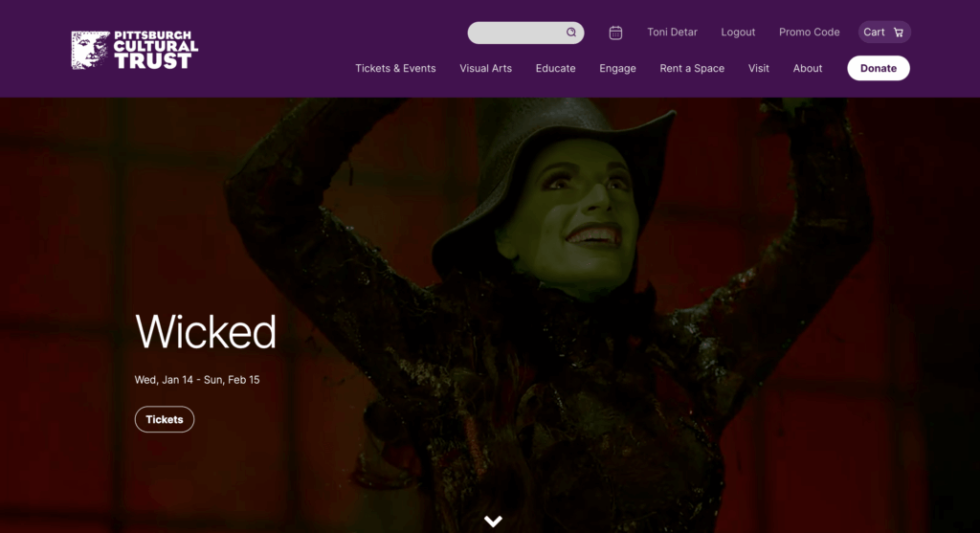Screen dimensions: 980x533
Task: Click the date text 'Wed, Jan 14 - Sun, Feb 15'
Action: pos(197,380)
